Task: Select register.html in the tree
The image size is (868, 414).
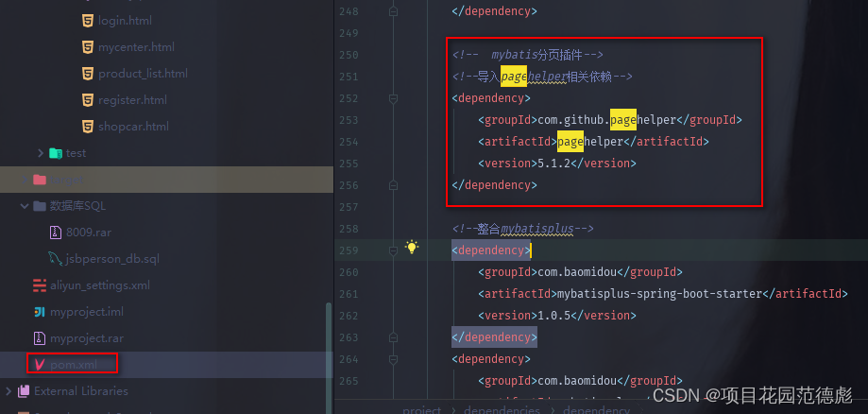Action: tap(132, 100)
